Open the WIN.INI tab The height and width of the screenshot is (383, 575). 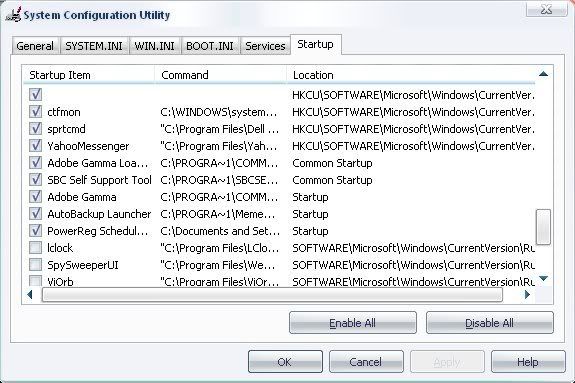point(154,46)
